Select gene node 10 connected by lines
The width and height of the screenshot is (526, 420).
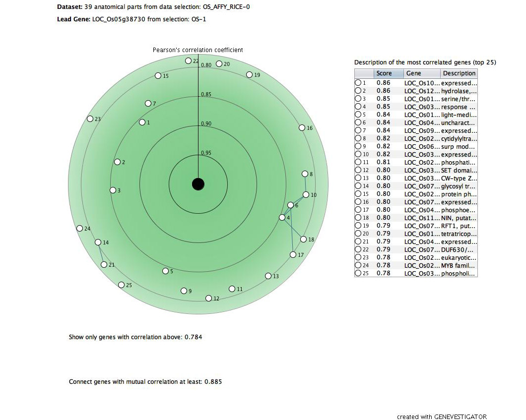[306, 195]
